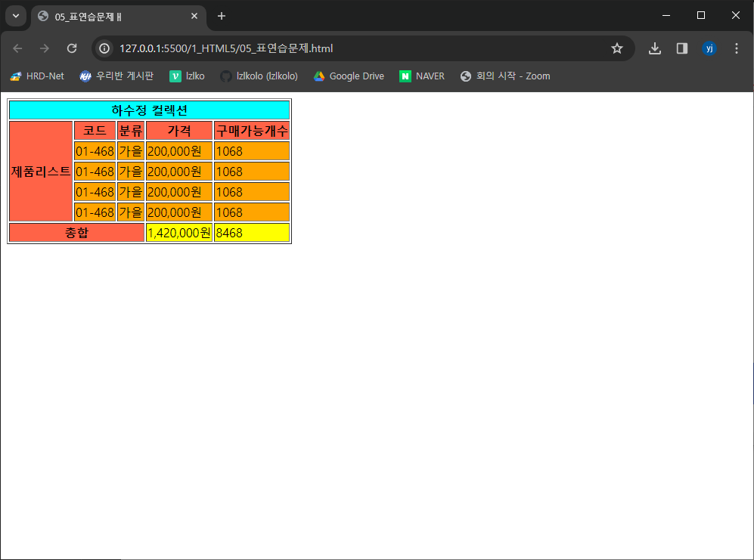
Task: Open the Chrome three-dot menu
Action: tap(736, 48)
